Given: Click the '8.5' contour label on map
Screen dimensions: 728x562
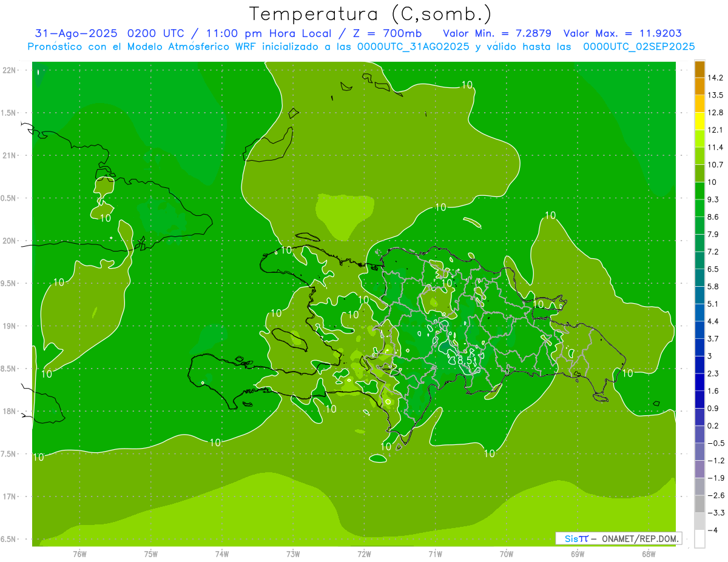Looking at the screenshot, I should coord(466,360).
